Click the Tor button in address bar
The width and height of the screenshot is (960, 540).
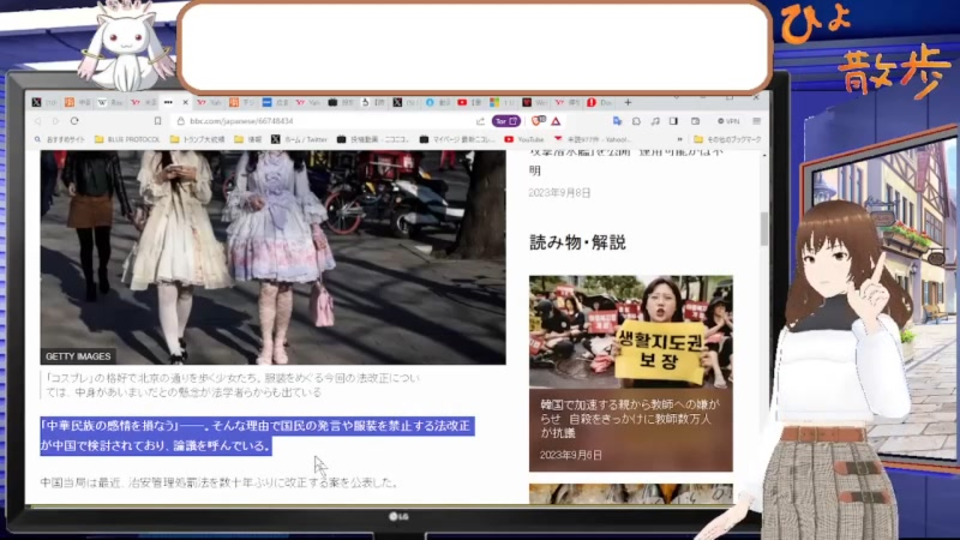[x=504, y=121]
